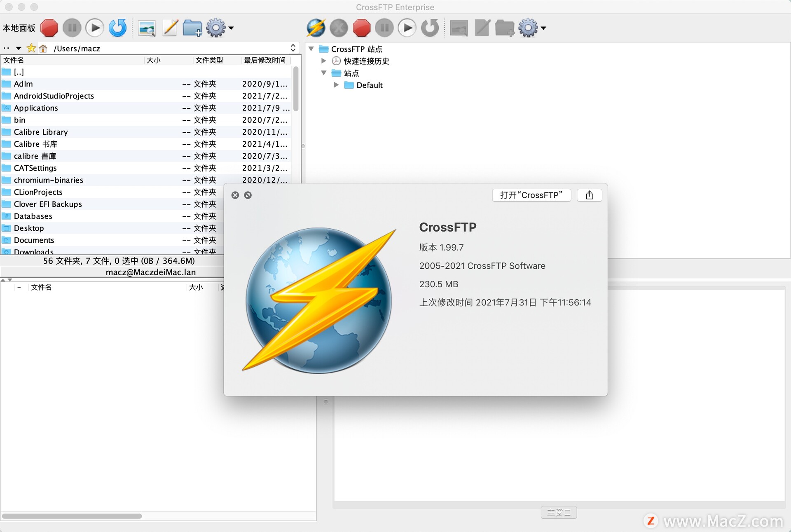Click the 主窗口 tab button at bottom
The height and width of the screenshot is (532, 791).
[x=559, y=512]
